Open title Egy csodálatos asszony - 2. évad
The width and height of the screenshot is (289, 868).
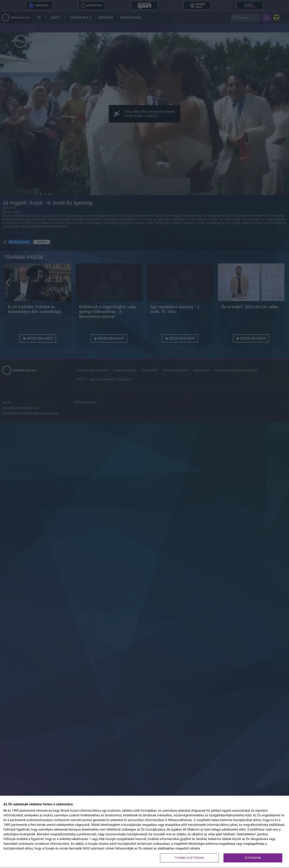(175, 309)
